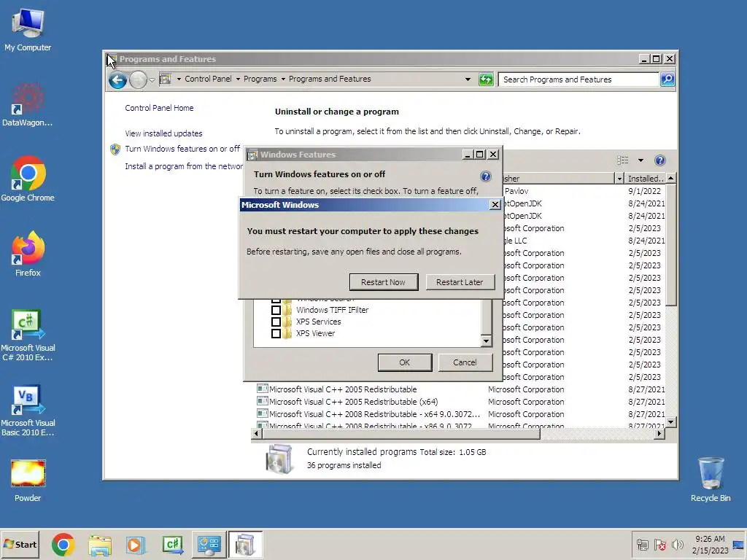Click the Chrome taskbar icon
Screen dimensions: 747x560
(x=63, y=545)
